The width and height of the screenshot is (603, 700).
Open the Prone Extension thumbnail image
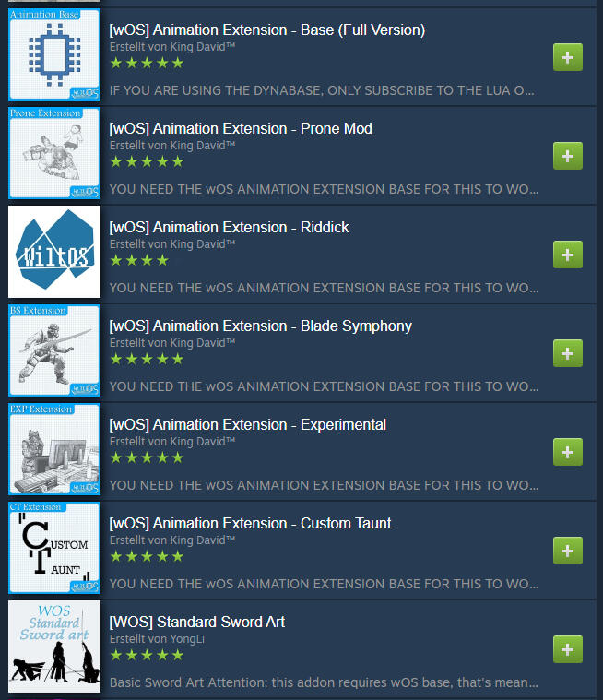[x=54, y=153]
